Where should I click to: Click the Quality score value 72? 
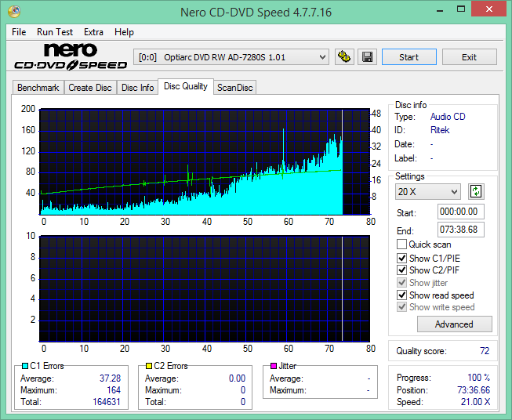[x=485, y=351]
